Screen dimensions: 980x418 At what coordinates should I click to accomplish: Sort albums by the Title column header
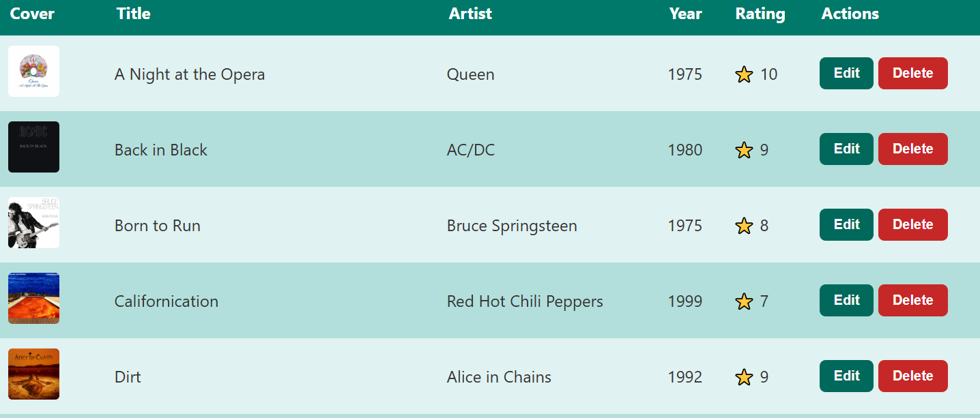(134, 14)
